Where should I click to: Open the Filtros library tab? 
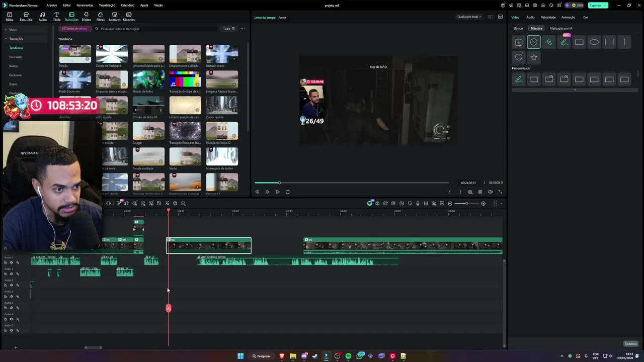(x=100, y=17)
